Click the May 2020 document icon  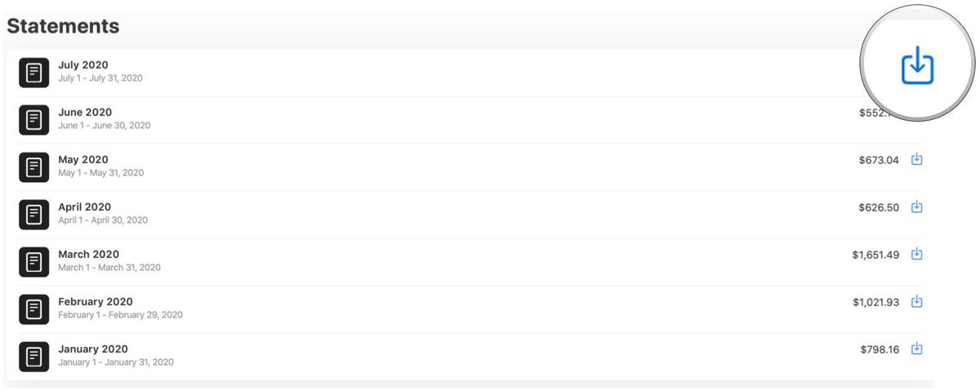coord(33,167)
